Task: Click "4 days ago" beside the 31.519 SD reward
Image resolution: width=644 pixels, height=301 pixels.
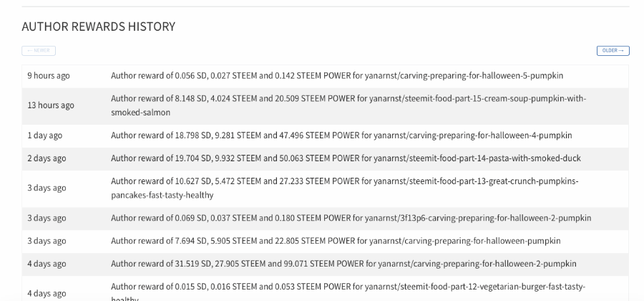Action: click(x=47, y=264)
